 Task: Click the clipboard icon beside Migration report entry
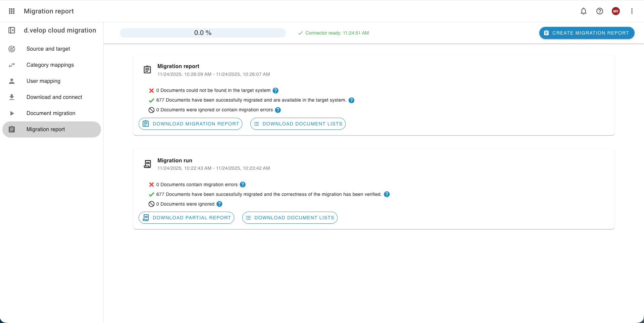[147, 69]
